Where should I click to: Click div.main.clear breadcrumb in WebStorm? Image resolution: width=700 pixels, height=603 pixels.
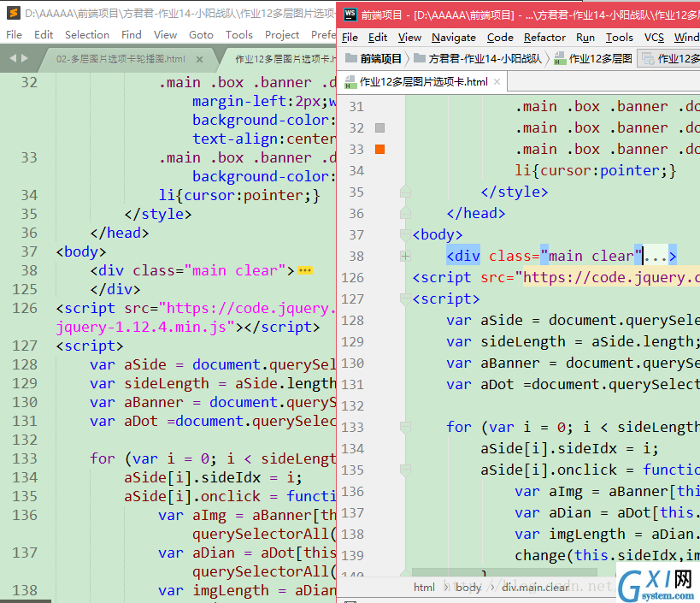click(535, 587)
